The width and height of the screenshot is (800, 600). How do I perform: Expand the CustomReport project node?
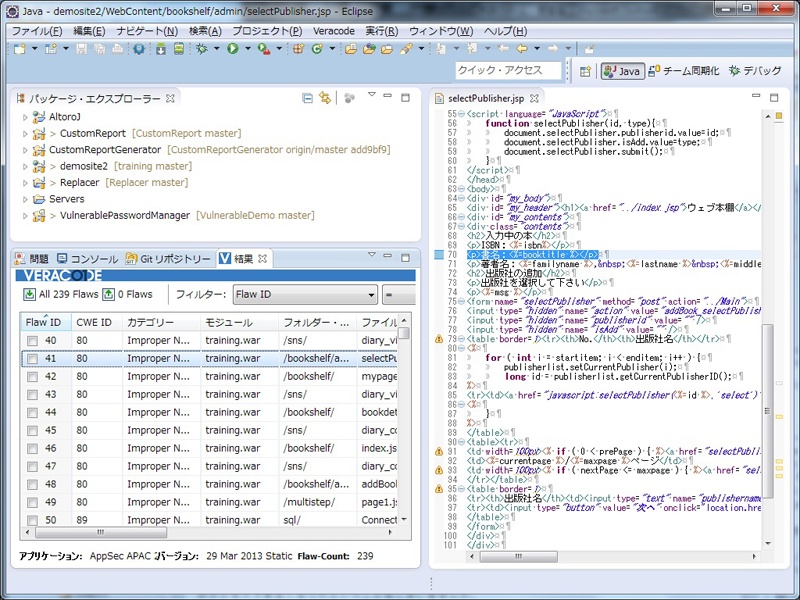(x=25, y=134)
